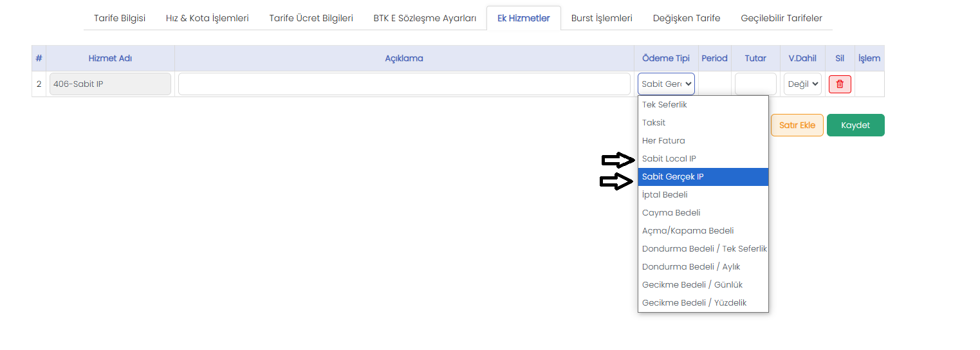Select Her Fatura option
Viewport: 980px width, 350px height.
(x=703, y=140)
